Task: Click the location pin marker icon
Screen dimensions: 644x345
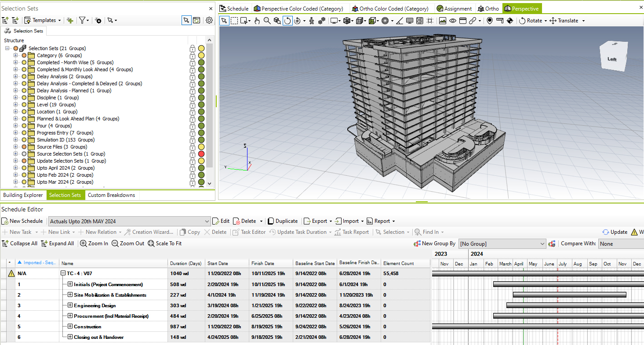Action: point(490,21)
